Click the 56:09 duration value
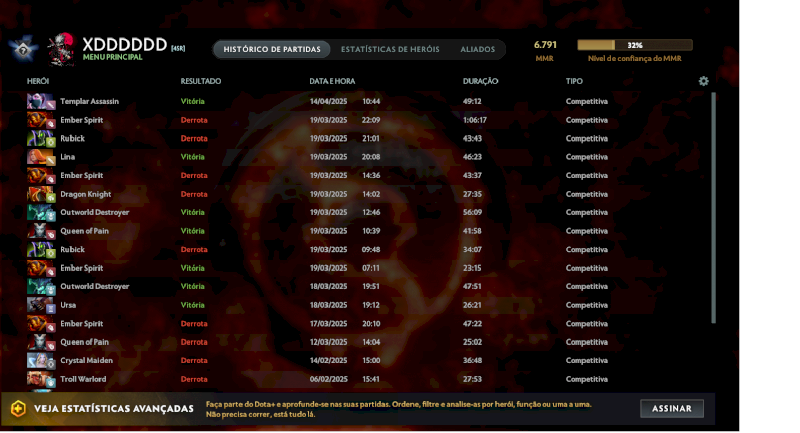The height and width of the screenshot is (433, 800). [x=472, y=212]
